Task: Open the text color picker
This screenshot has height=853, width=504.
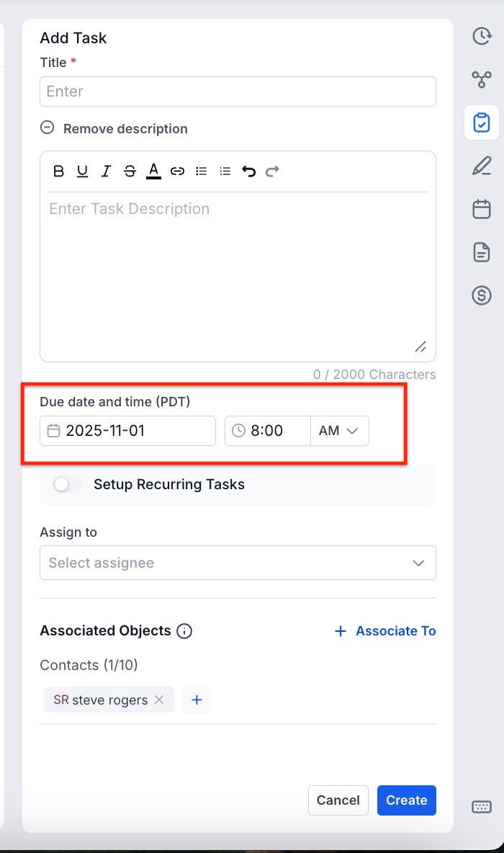Action: (x=153, y=171)
